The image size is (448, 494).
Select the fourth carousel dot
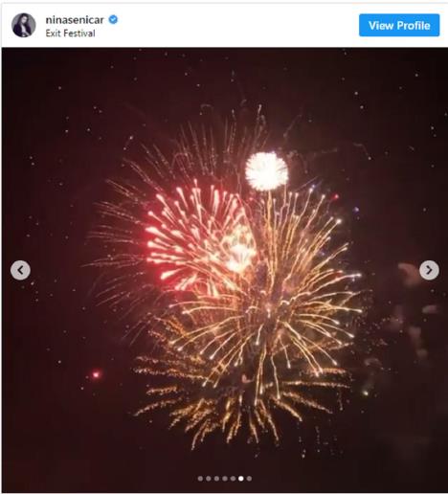[225, 479]
